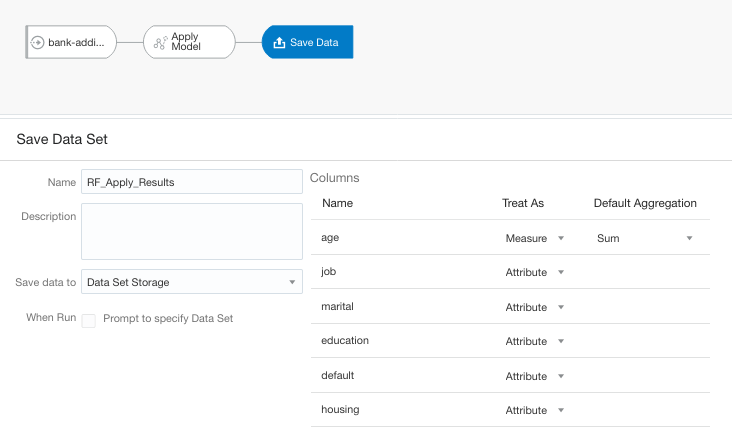Click the Apply Model node icon
This screenshot has width=732, height=427.
(160, 42)
